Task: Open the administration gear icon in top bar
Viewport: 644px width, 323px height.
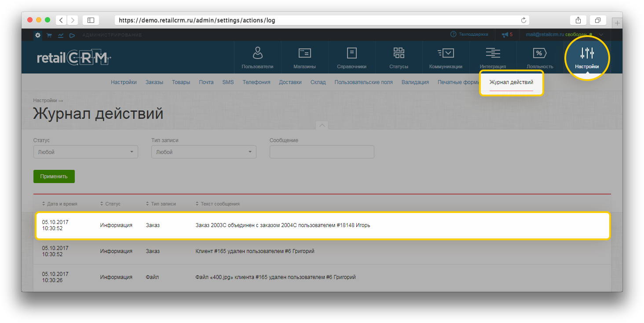Action: point(38,35)
